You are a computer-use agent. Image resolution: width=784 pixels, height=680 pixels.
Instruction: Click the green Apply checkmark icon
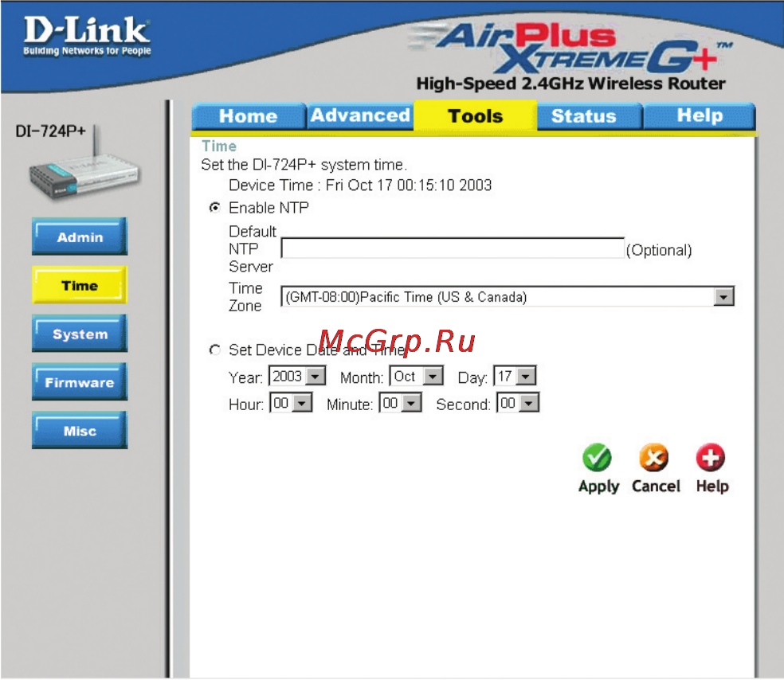point(597,457)
